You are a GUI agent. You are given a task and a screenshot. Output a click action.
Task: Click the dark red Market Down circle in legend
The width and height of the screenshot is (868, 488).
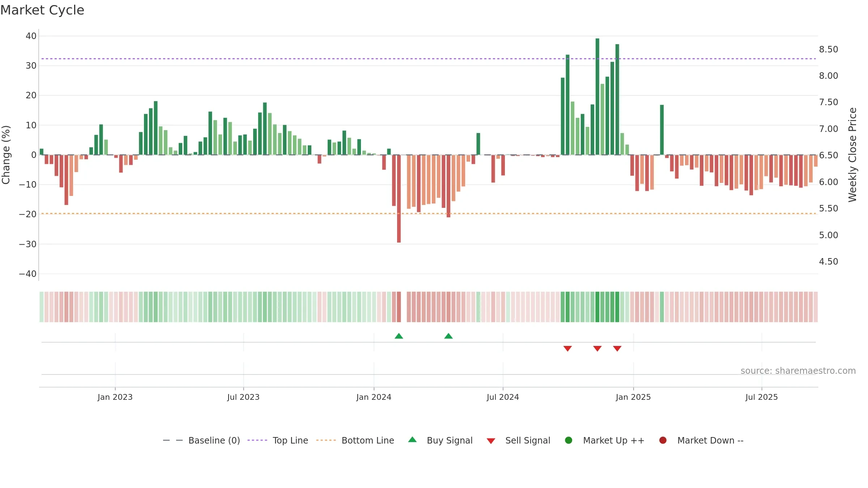pos(663,440)
